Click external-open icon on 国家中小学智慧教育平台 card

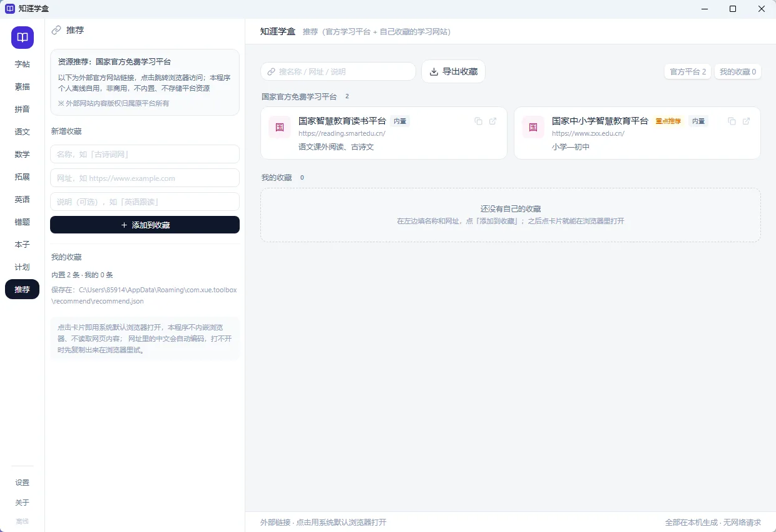747,121
